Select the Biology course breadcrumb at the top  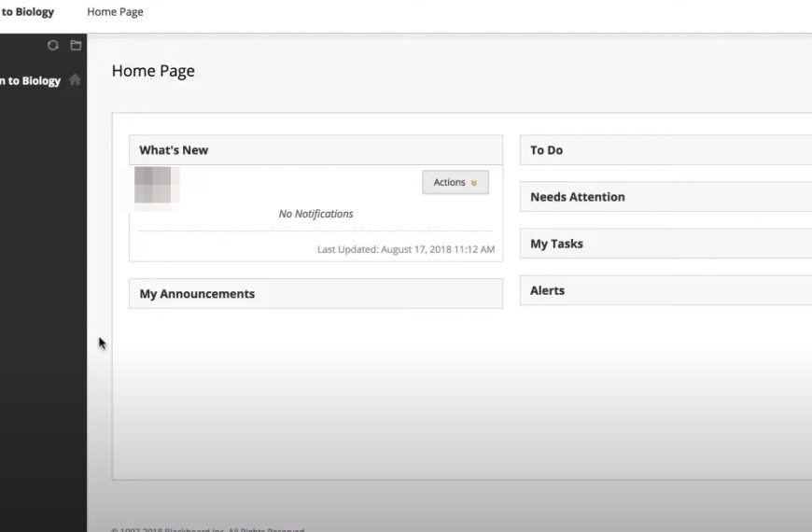28,12
